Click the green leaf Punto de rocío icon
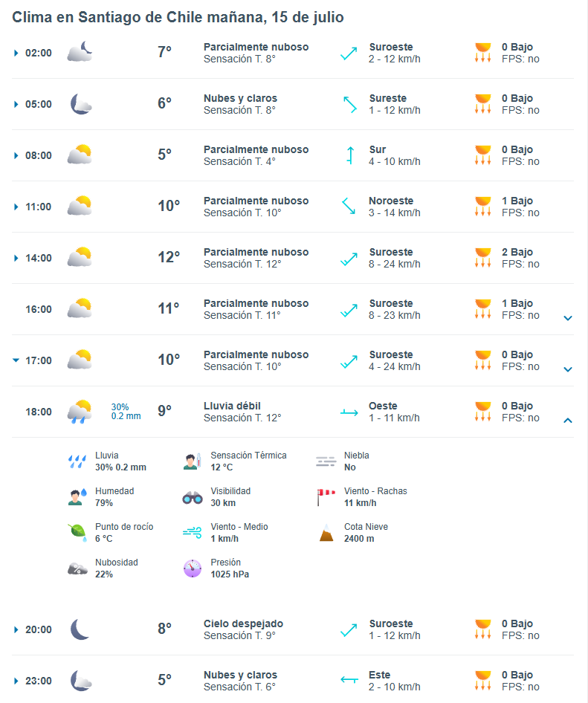588x703 pixels. (x=77, y=533)
